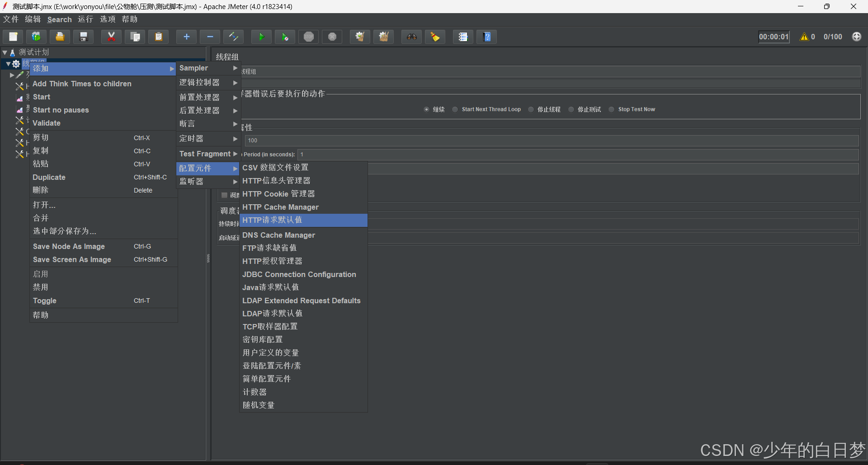This screenshot has height=465, width=868.
Task: Click the plus Expand All icon
Action: click(x=186, y=37)
